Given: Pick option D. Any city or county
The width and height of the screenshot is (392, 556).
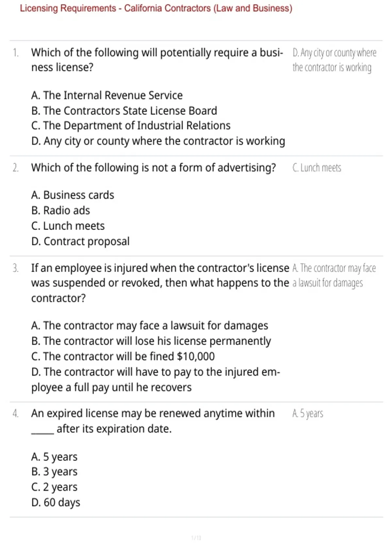Looking at the screenshot, I should (x=158, y=141).
